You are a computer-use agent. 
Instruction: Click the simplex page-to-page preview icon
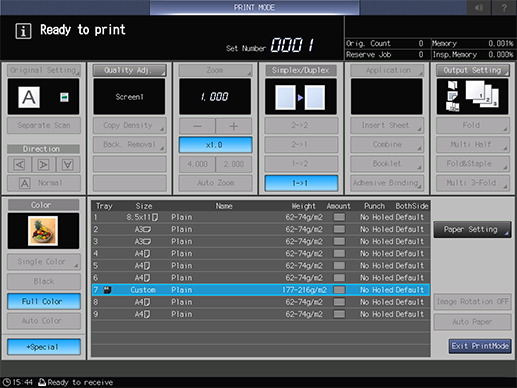click(301, 97)
